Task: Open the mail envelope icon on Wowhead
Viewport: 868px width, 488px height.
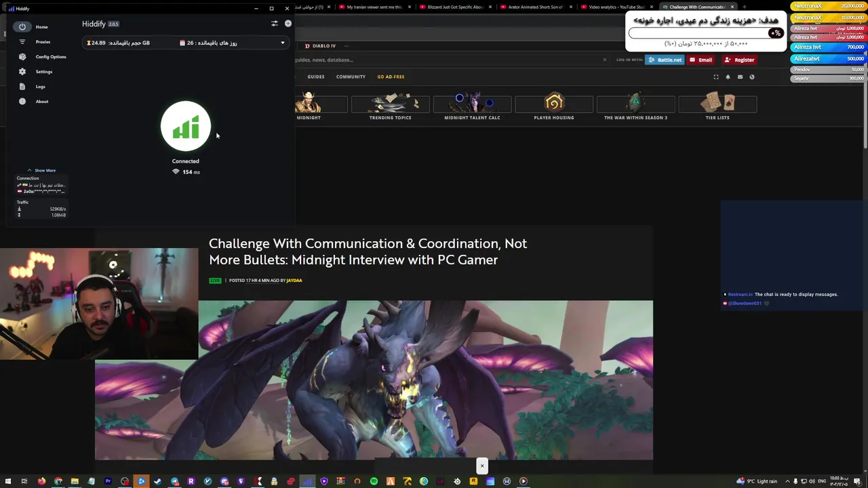Action: [x=740, y=77]
